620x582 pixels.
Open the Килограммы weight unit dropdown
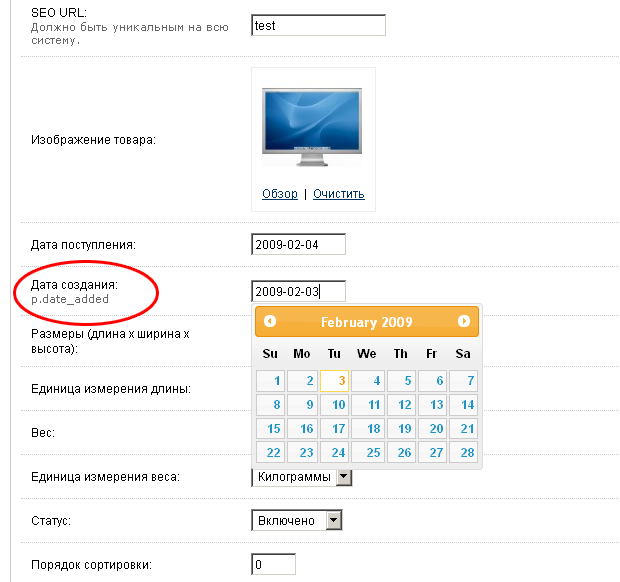point(303,477)
